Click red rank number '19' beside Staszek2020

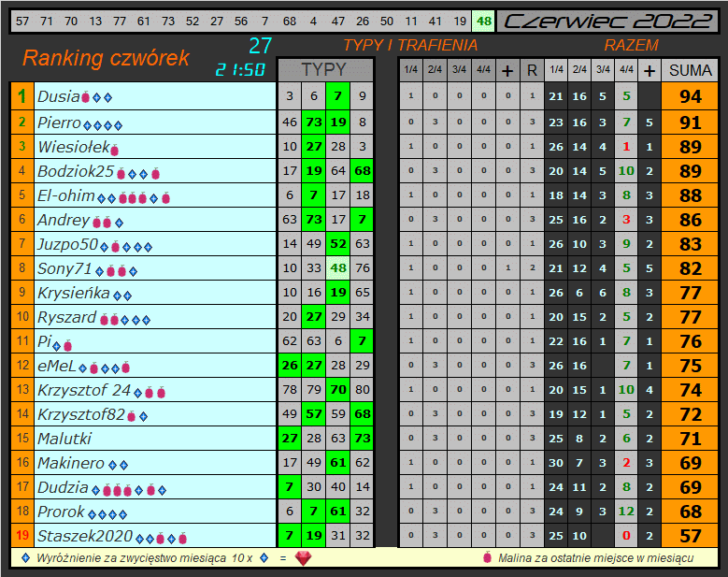22,535
